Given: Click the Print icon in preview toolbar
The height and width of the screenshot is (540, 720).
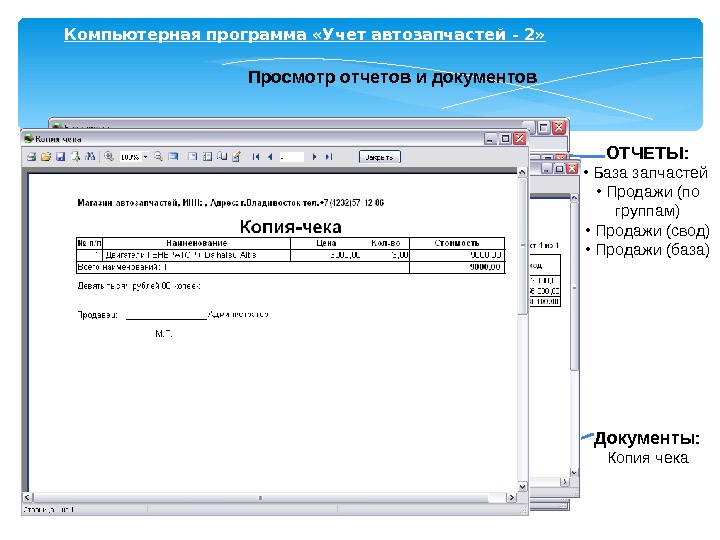Looking at the screenshot, I should pyautogui.click(x=31, y=157).
